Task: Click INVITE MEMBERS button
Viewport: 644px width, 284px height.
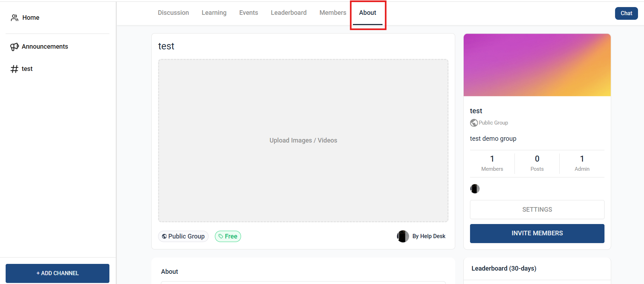Action: coord(537,233)
